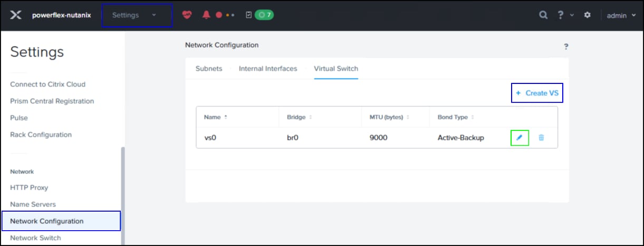Screen dimensions: 644x246
Task: Click the br0 bridge cell
Action: (293, 138)
